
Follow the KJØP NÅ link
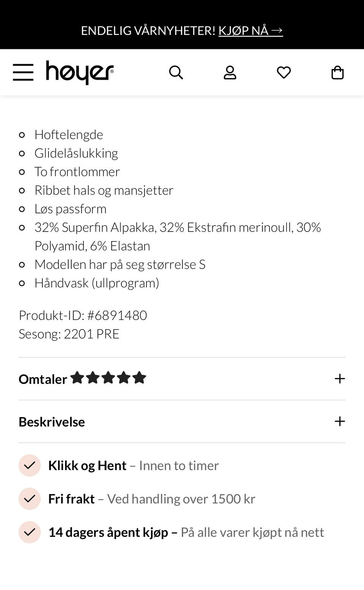tap(251, 30)
